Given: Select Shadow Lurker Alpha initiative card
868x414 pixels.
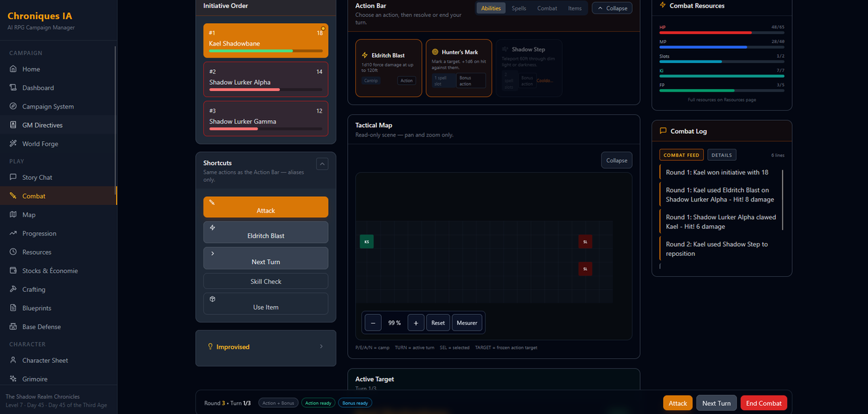Looking at the screenshot, I should tap(266, 79).
